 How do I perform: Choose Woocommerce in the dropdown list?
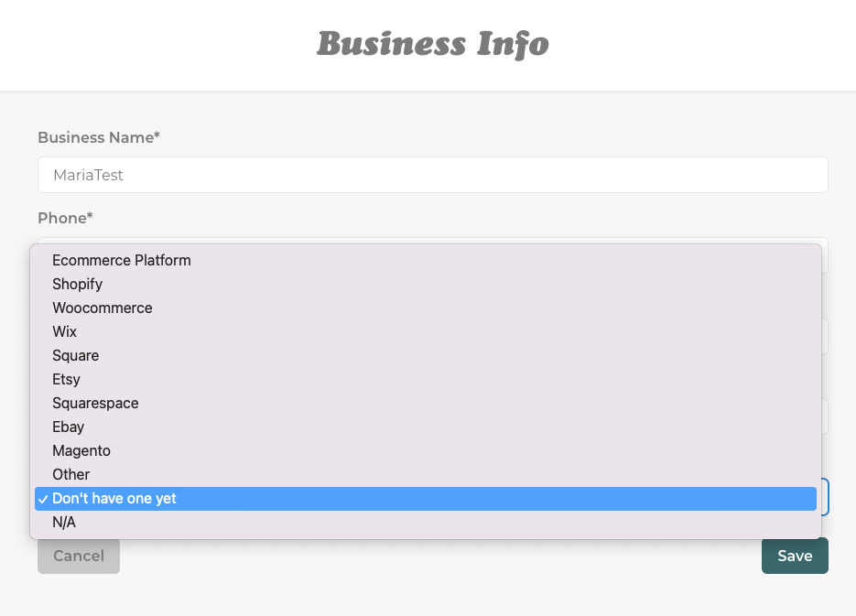(x=426, y=308)
